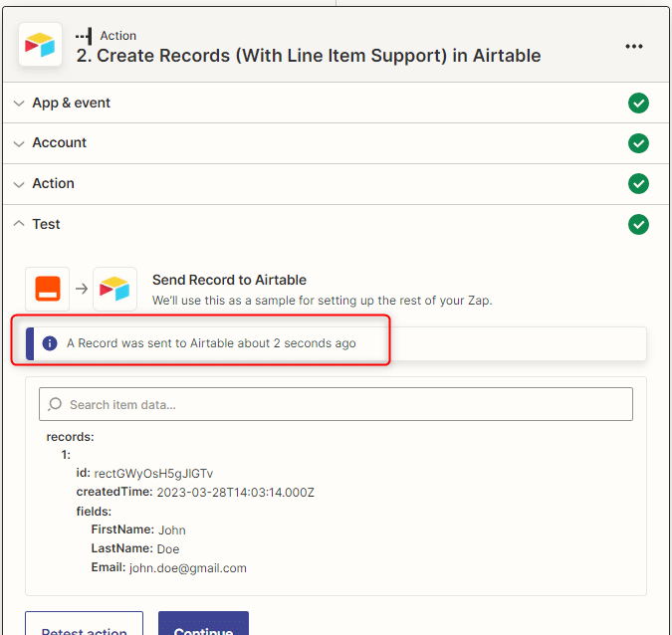Click the Airtable icon beside Send Record
Image resolution: width=672 pixels, height=635 pixels.
114,289
